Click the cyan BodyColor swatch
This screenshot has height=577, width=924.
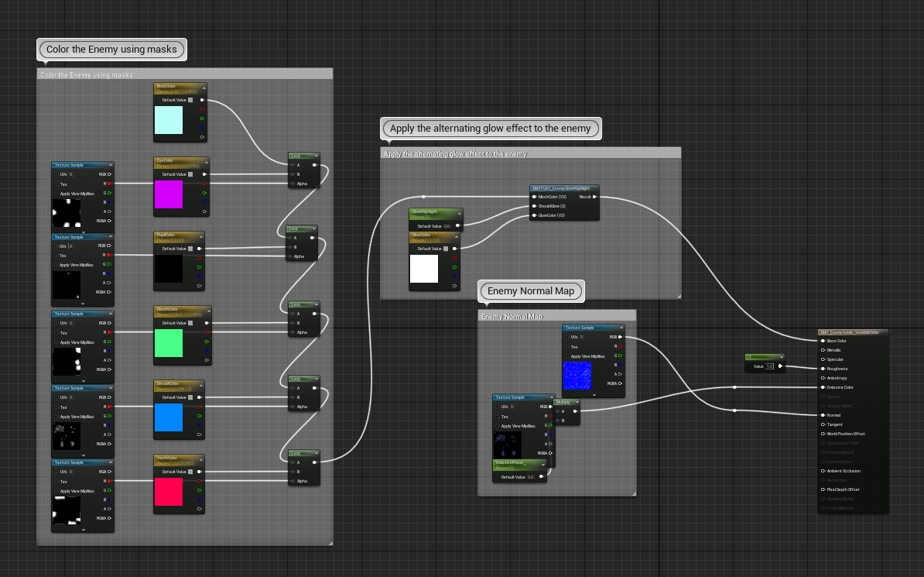pyautogui.click(x=169, y=120)
